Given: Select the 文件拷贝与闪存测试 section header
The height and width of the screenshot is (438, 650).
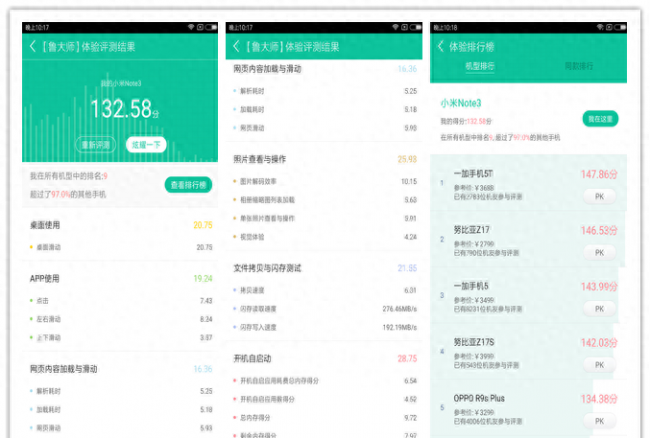Looking at the screenshot, I should pos(267,268).
